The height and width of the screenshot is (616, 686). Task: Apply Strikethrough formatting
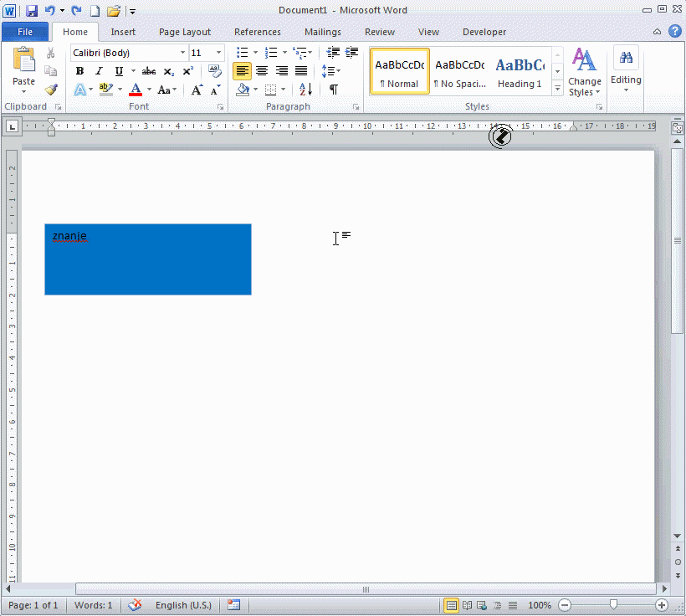pos(149,71)
